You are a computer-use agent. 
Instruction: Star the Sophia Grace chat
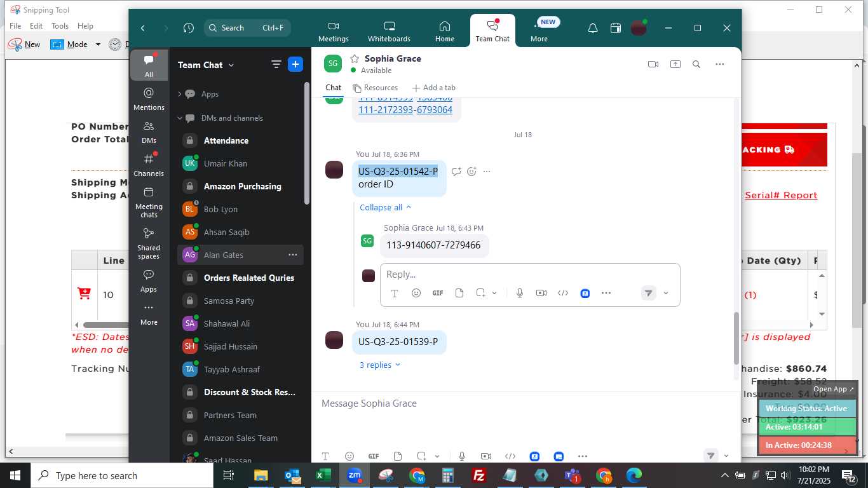[x=355, y=58]
